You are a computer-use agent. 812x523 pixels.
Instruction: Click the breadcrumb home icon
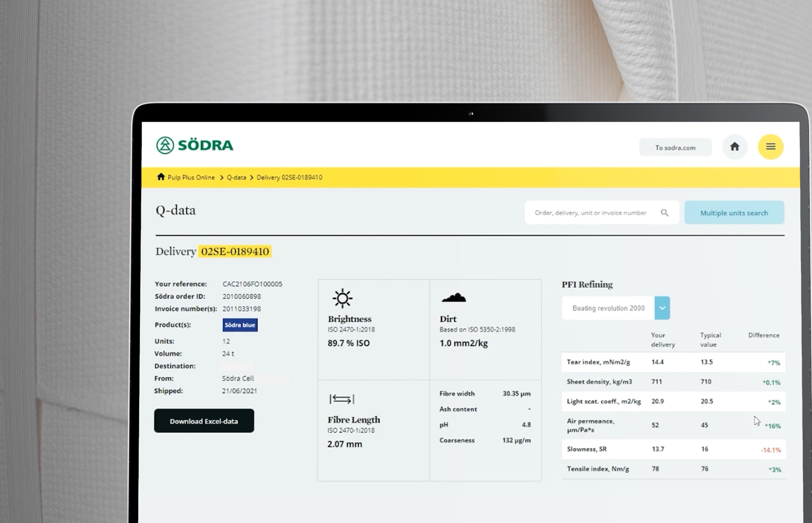click(x=161, y=177)
